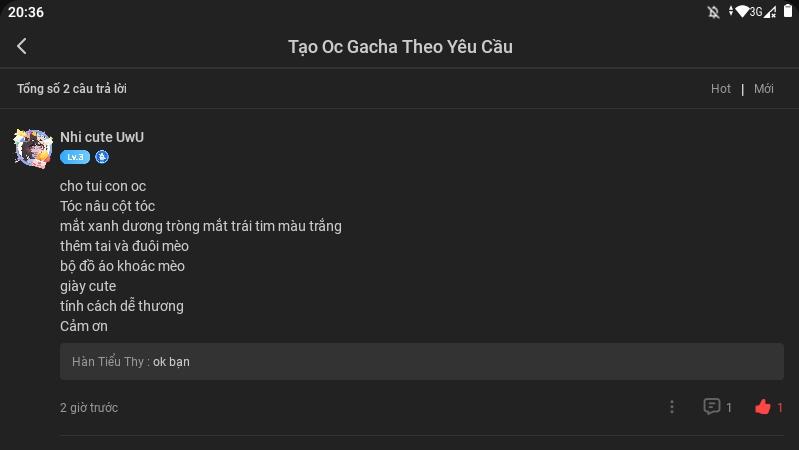Image resolution: width=799 pixels, height=450 pixels.
Task: Go back using the arrow icon
Action: pyautogui.click(x=22, y=46)
